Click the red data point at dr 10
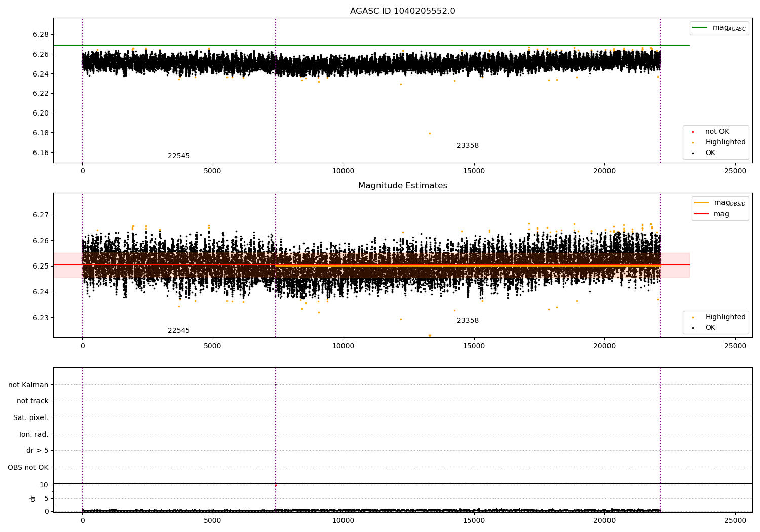This screenshot has width=760, height=532. coord(276,485)
